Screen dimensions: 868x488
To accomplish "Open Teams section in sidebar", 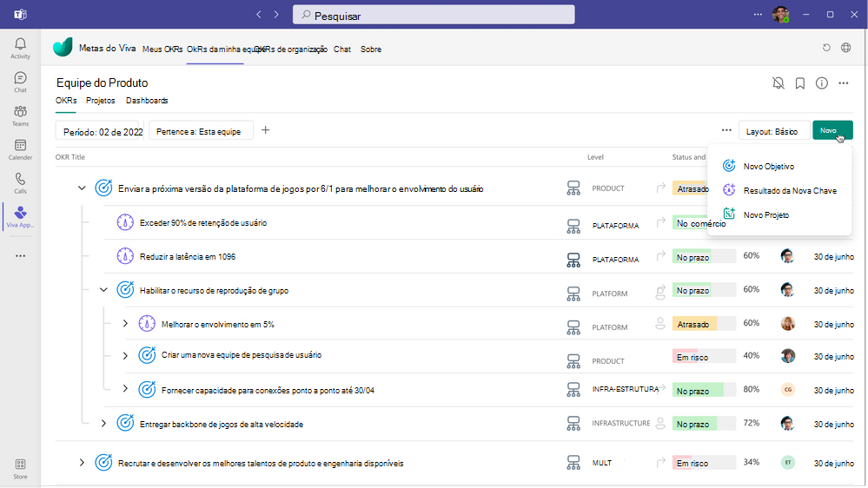I will coord(20,115).
